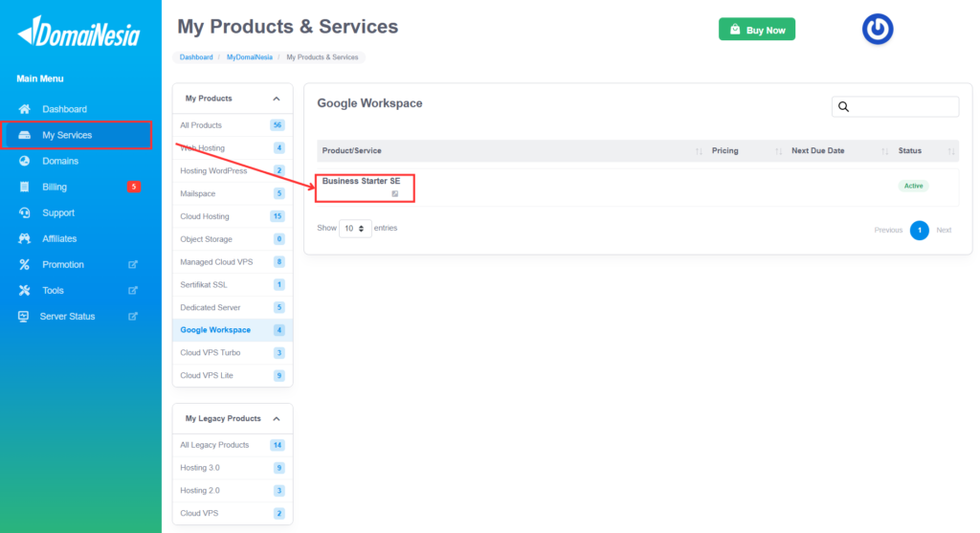Click the search magnifier icon
This screenshot has width=980, height=533.
(x=844, y=107)
